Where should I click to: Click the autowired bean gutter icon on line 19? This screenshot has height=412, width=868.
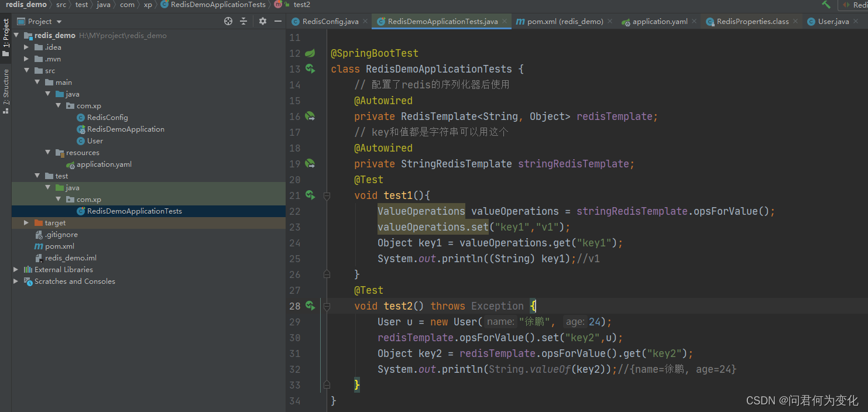(310, 164)
